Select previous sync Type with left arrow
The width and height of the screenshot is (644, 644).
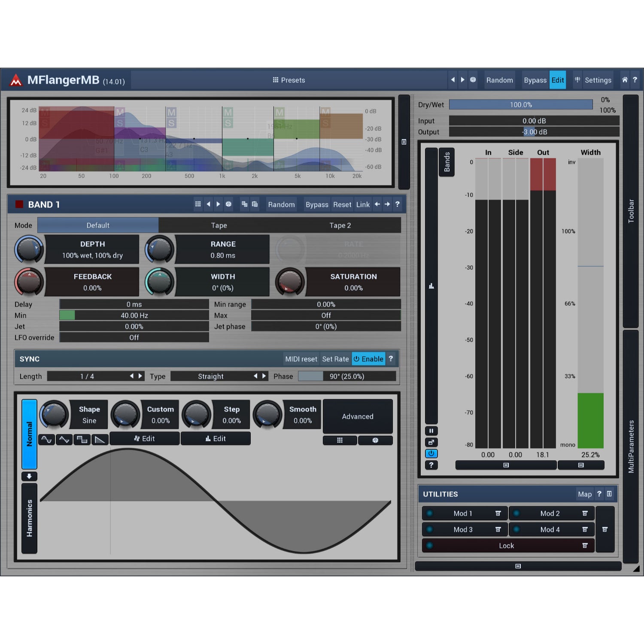coord(255,376)
